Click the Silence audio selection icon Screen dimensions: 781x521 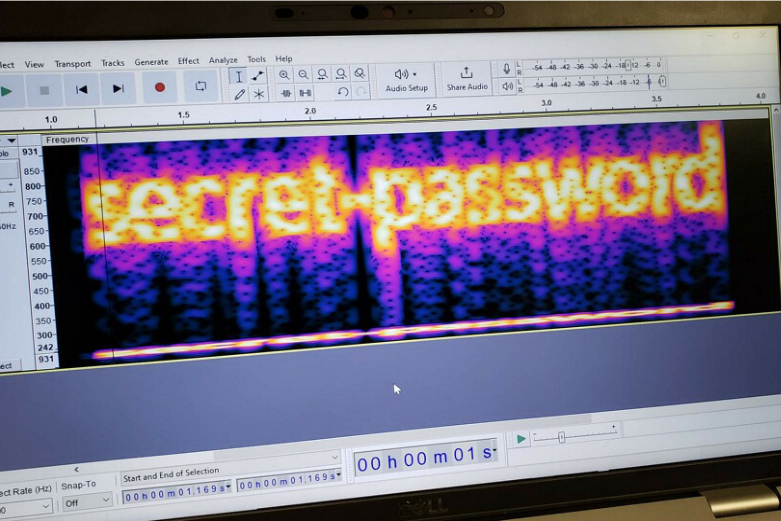[305, 93]
